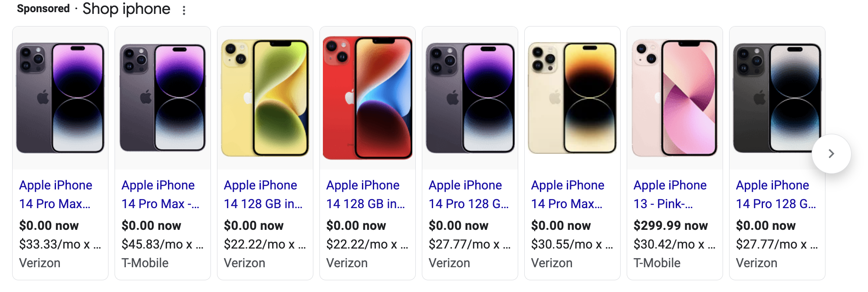Open the Apple iPhone 13 - Pink title link
Viewport: 868px width, 292px height.
coord(670,194)
